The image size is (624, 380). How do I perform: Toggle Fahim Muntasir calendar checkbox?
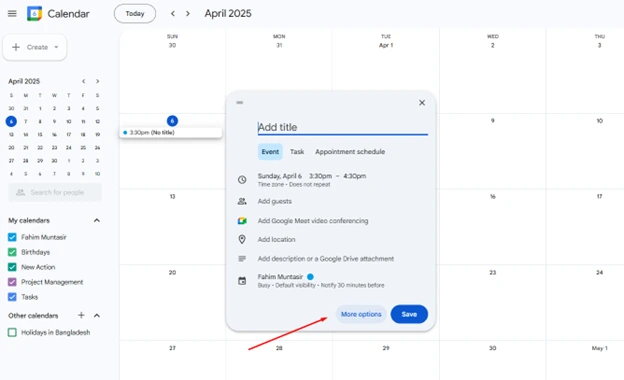[12, 237]
